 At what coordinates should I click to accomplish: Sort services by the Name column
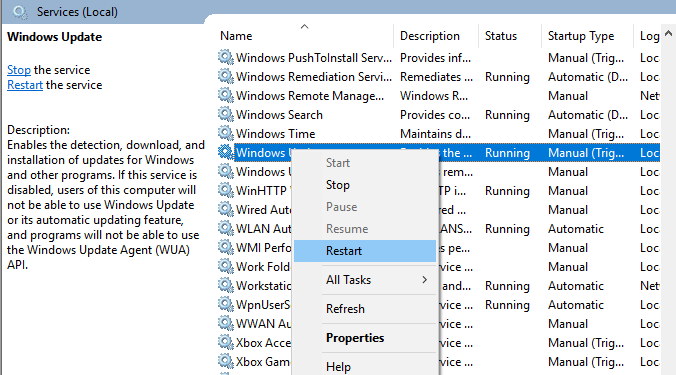[305, 36]
